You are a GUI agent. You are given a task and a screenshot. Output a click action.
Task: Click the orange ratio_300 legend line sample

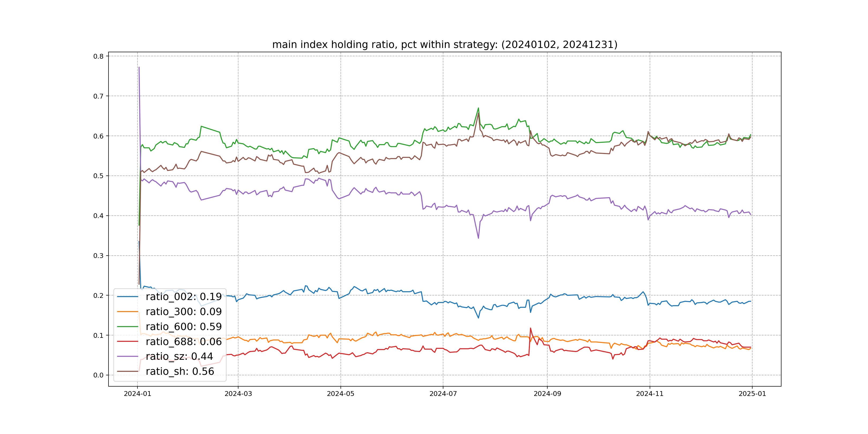tap(127, 312)
